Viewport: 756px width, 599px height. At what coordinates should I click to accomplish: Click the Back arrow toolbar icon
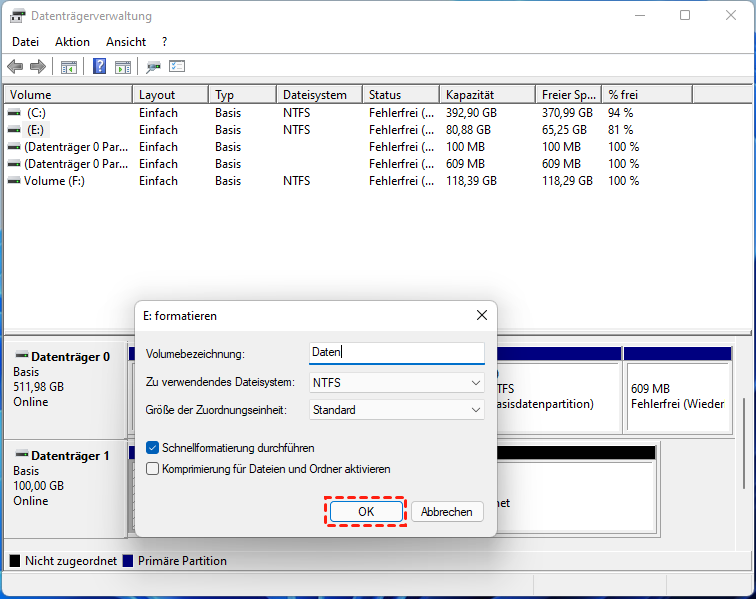click(x=15, y=67)
